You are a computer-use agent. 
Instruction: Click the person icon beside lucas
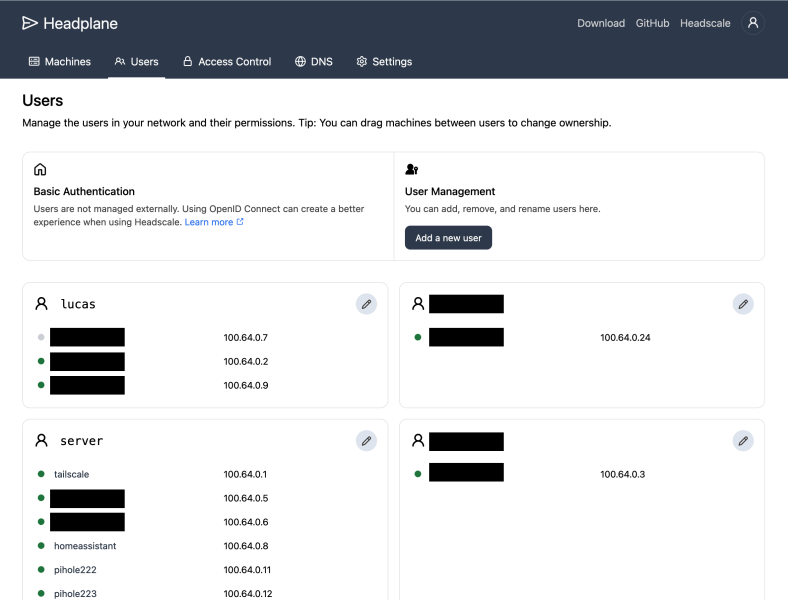pyautogui.click(x=41, y=304)
